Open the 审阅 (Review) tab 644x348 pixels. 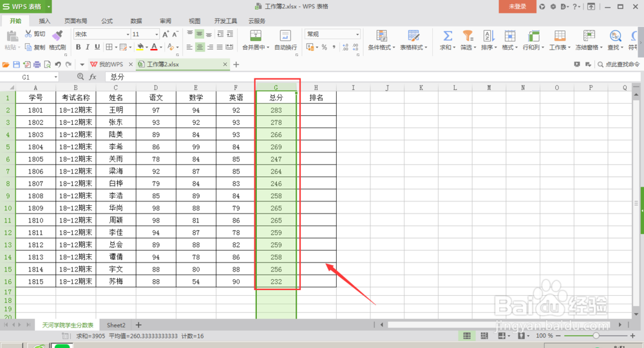coord(166,21)
